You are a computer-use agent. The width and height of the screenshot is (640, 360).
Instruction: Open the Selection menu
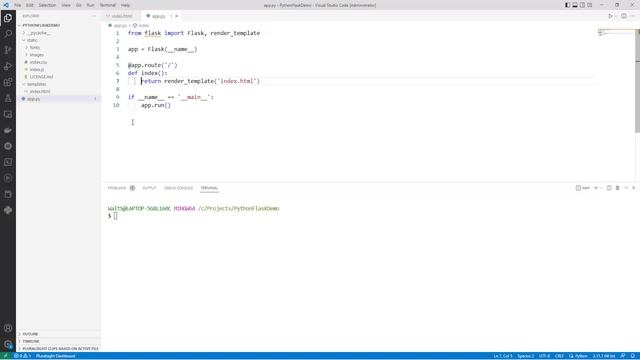47,5
